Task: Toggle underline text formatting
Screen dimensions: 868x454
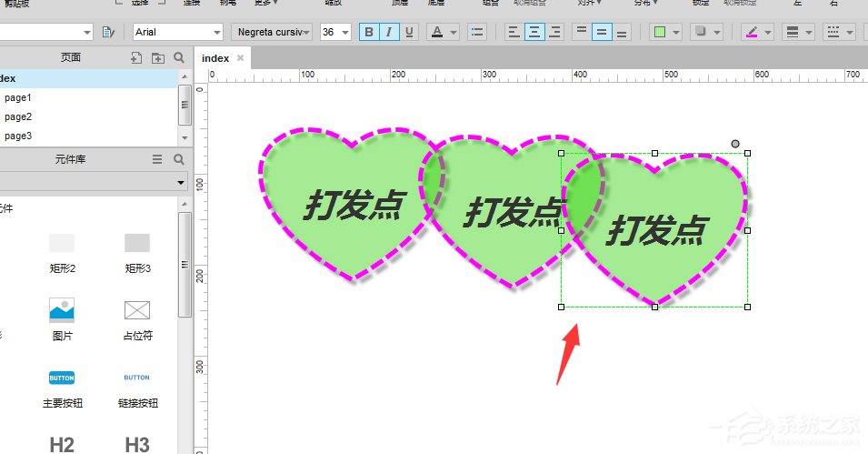Action: coord(409,32)
